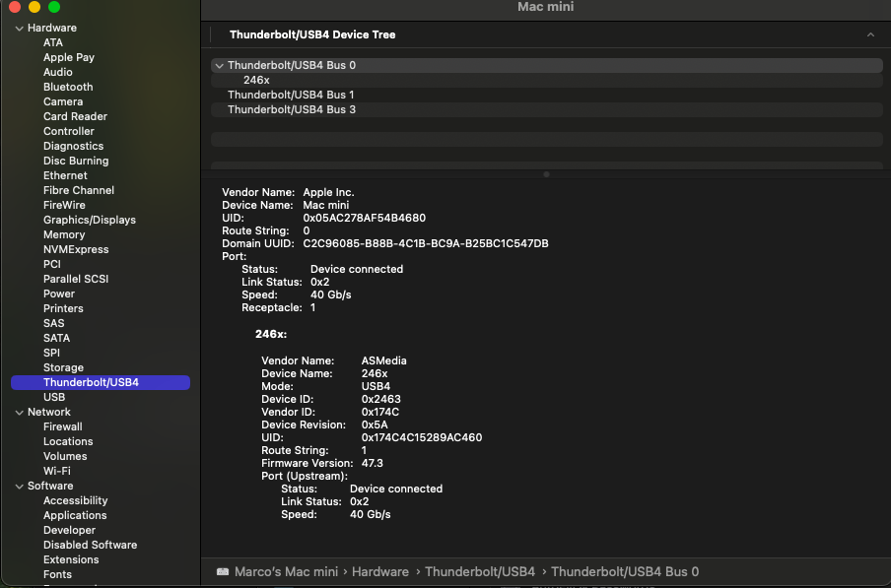Open the Audio hardware entry
This screenshot has height=588, width=891.
click(58, 72)
